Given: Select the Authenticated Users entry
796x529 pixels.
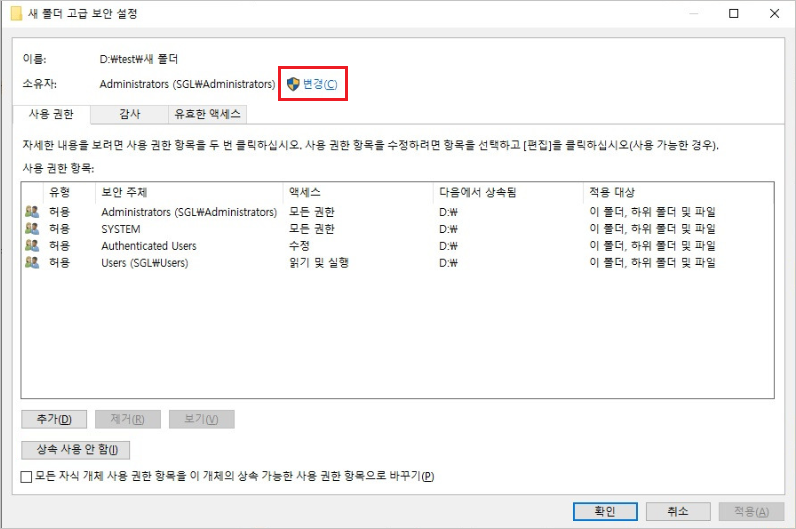Looking at the screenshot, I should (397, 246).
